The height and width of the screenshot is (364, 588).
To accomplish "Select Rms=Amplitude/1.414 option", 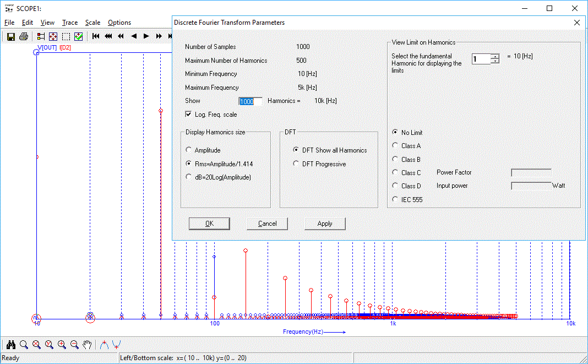I will [189, 164].
